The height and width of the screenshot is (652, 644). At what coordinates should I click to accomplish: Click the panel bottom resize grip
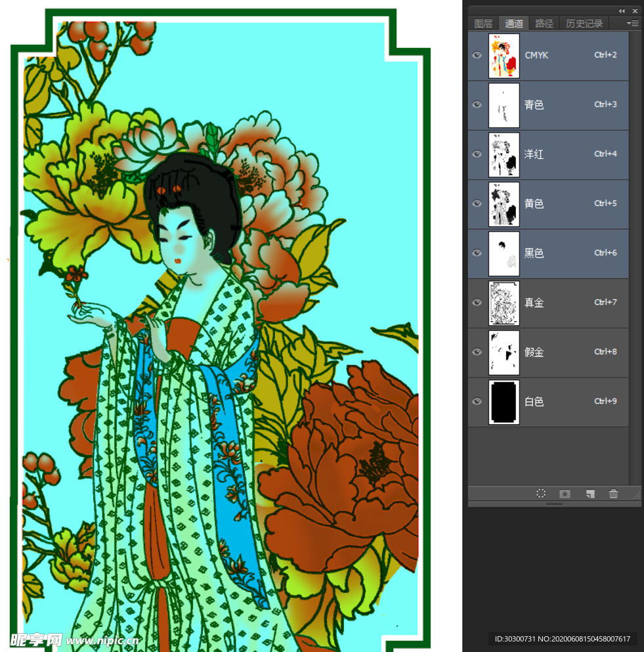pos(554,504)
